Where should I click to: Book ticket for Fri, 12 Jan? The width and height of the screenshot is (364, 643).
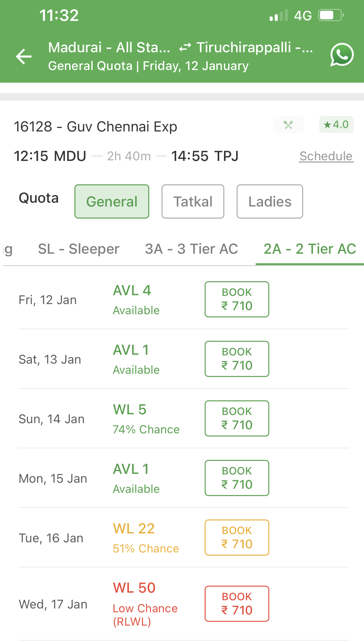(237, 299)
